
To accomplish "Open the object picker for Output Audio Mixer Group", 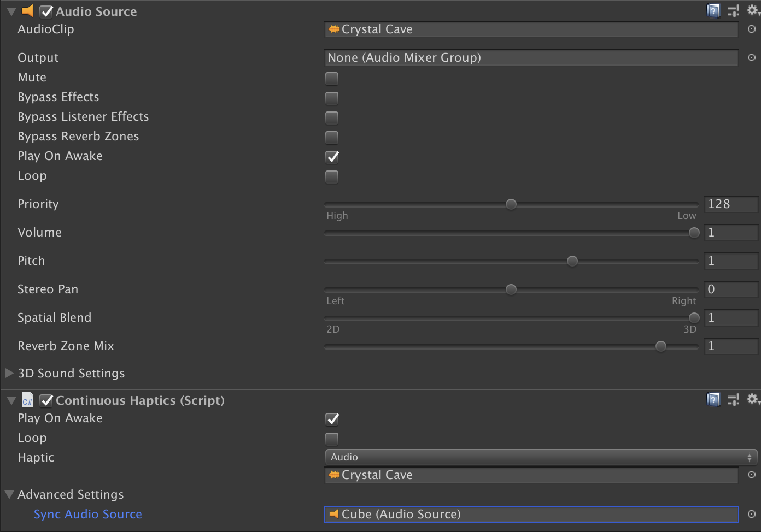I will pos(751,58).
